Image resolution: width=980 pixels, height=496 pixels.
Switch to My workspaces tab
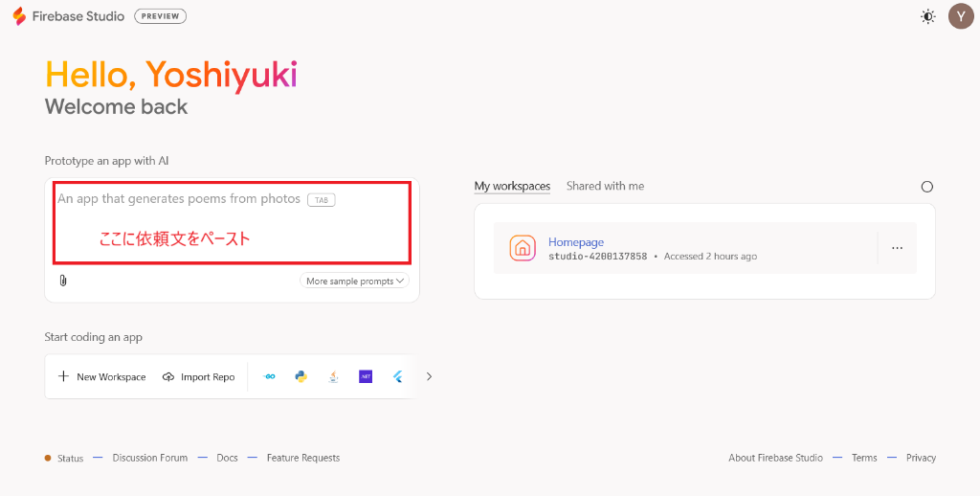pos(512,186)
